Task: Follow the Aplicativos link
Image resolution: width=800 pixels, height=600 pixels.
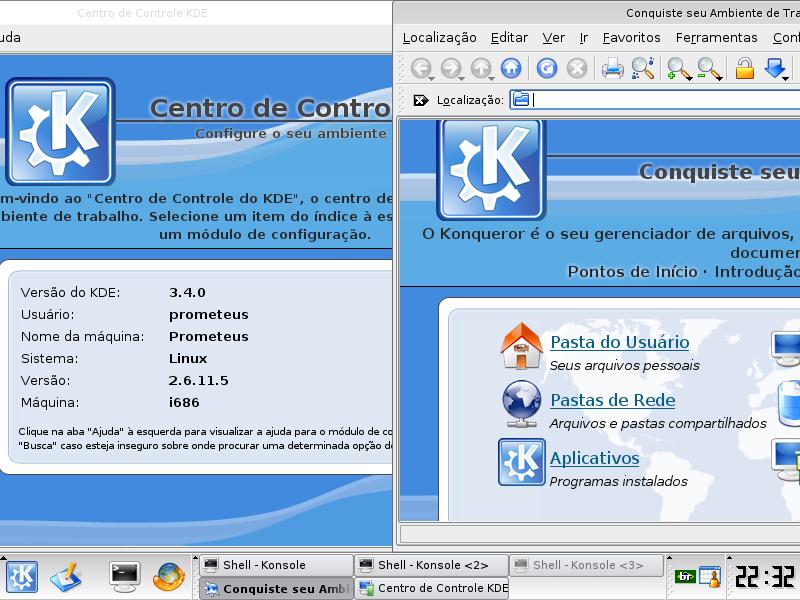Action: coord(594,458)
